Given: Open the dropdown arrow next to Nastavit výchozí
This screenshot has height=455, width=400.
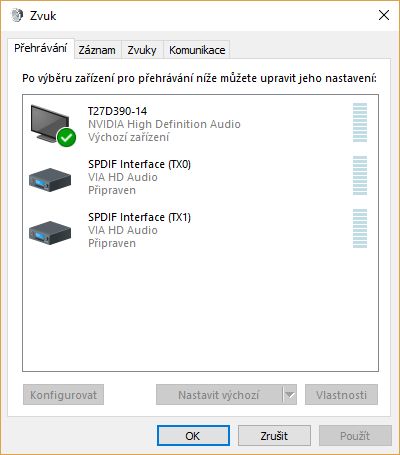Looking at the screenshot, I should click(290, 395).
